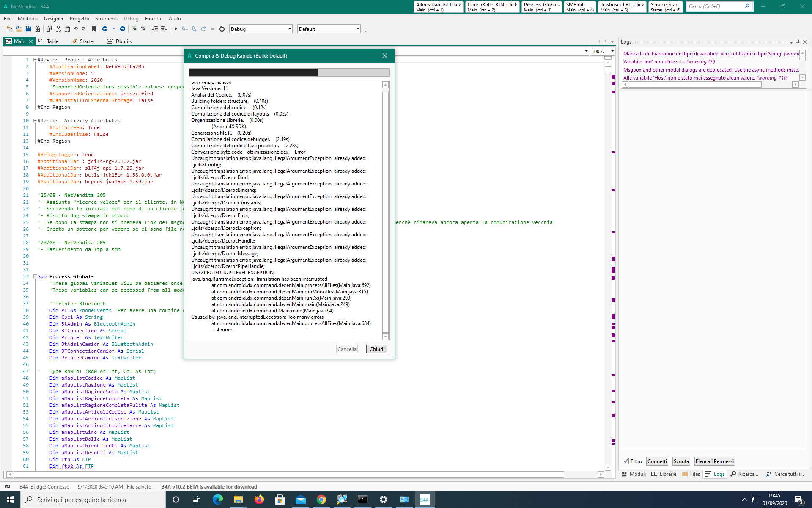Image resolution: width=812 pixels, height=508 pixels.
Task: Click the Cut scissors icon
Action: click(x=58, y=29)
